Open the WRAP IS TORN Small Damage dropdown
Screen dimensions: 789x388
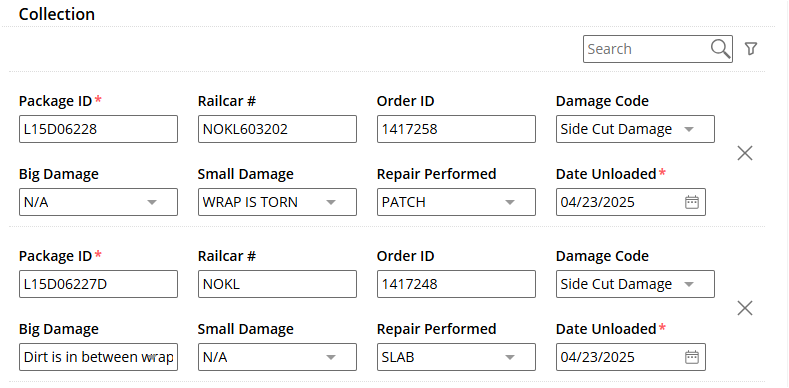tap(277, 202)
